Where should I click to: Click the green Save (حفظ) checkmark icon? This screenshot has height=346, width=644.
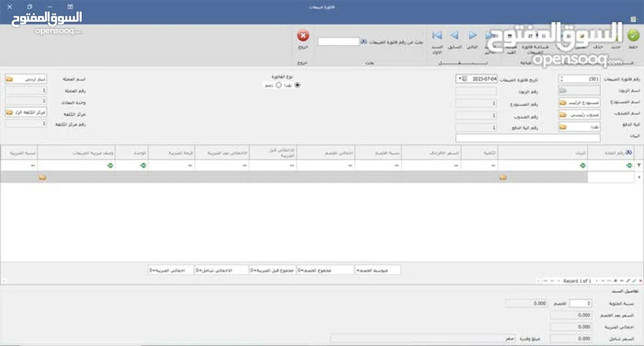[633, 36]
